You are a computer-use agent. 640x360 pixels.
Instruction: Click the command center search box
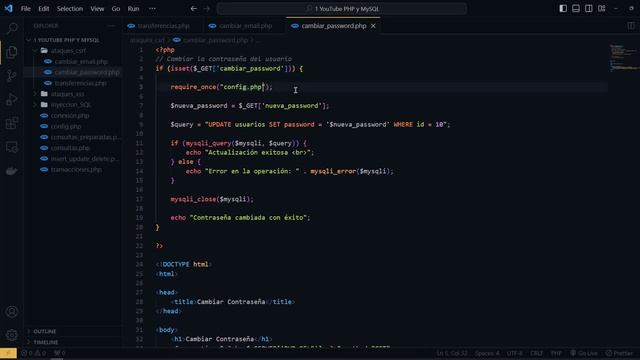pyautogui.click(x=342, y=9)
